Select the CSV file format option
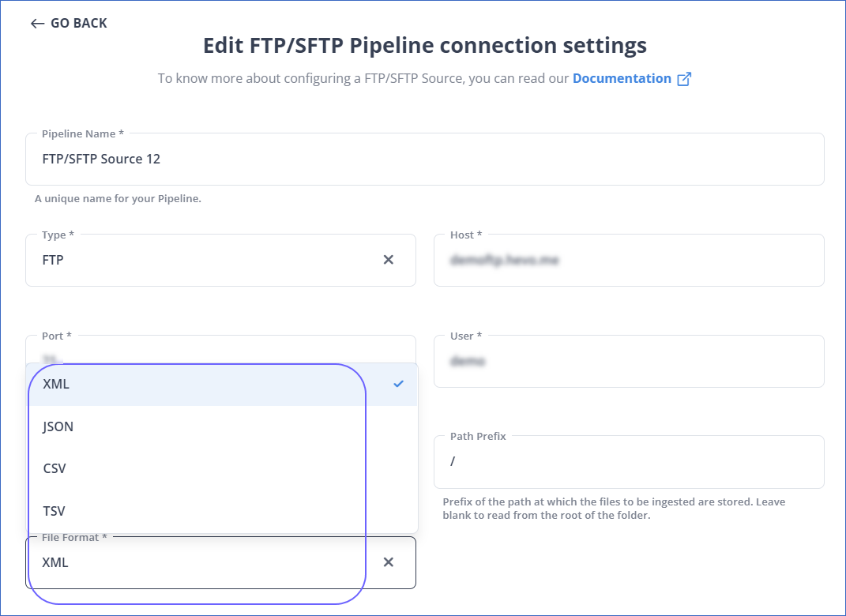Screen dimensions: 846x616 (x=55, y=468)
